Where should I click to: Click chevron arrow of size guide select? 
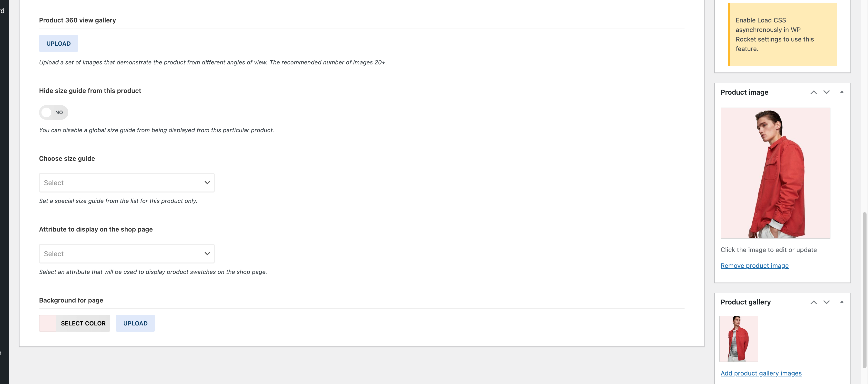tap(207, 183)
